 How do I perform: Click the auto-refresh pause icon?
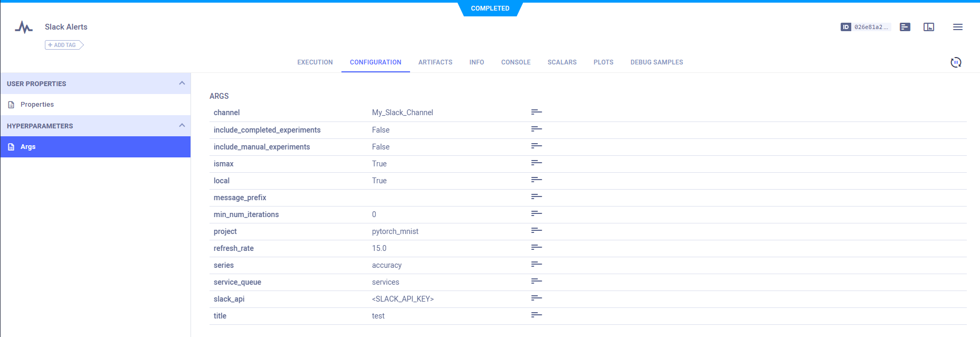(x=956, y=62)
